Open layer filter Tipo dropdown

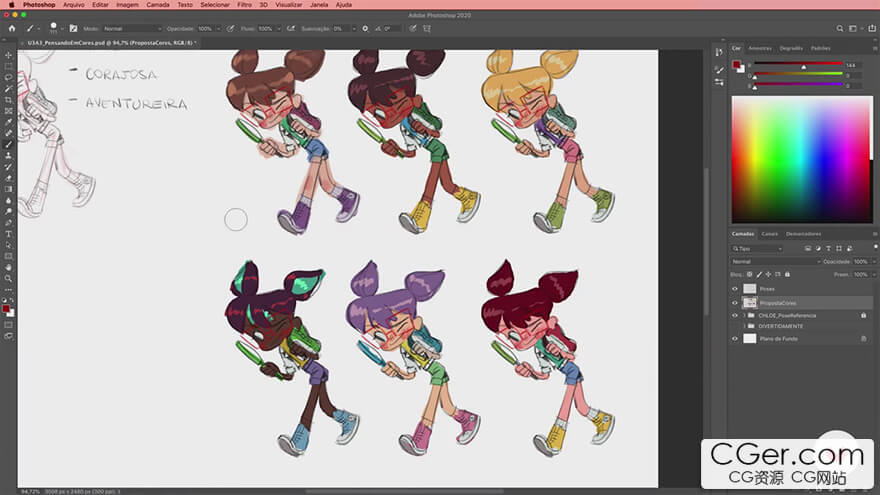(757, 249)
